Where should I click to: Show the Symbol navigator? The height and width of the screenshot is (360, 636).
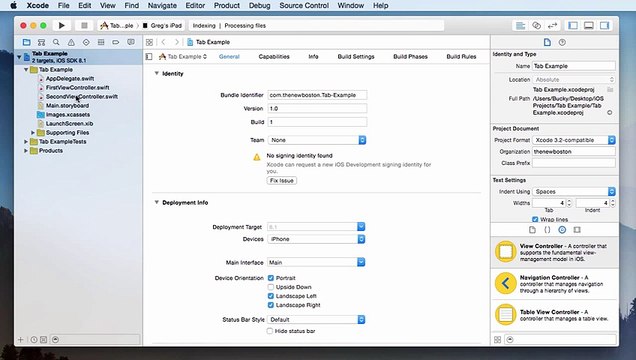coord(41,42)
